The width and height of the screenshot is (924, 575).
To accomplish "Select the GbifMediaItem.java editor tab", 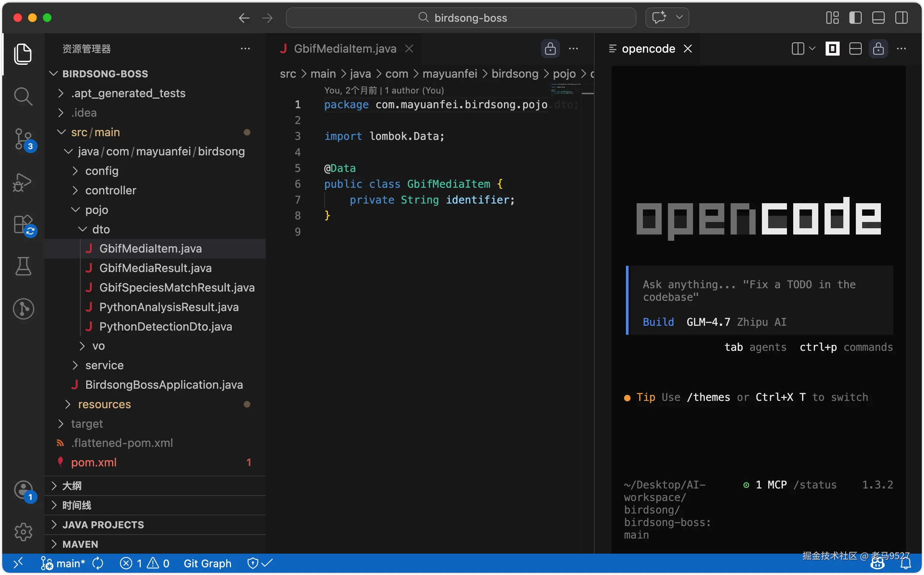I will coord(344,49).
